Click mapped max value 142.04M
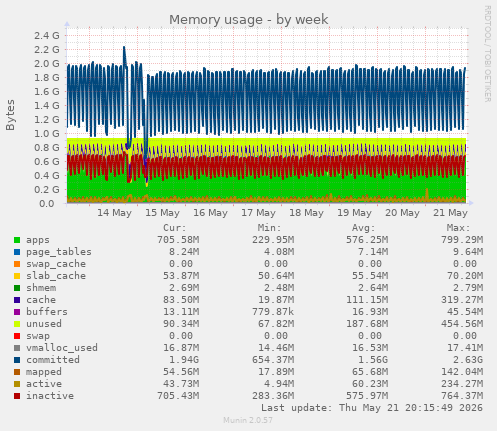 click(x=462, y=372)
